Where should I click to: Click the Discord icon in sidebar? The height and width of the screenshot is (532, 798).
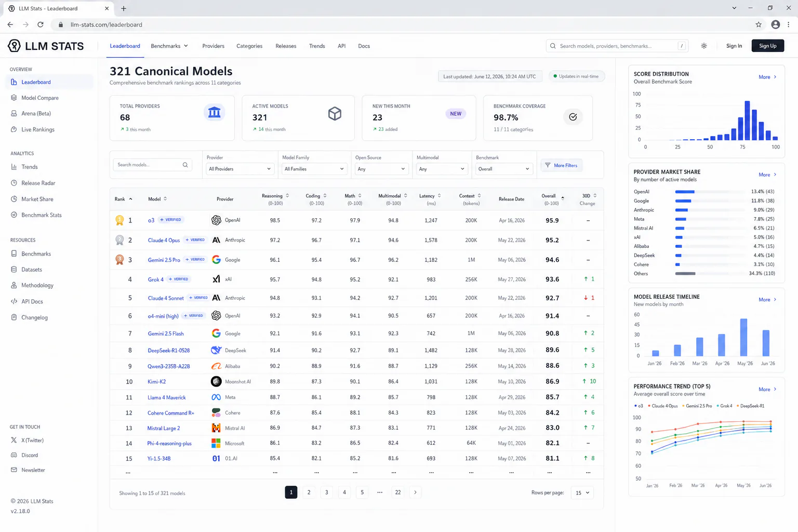(x=14, y=455)
